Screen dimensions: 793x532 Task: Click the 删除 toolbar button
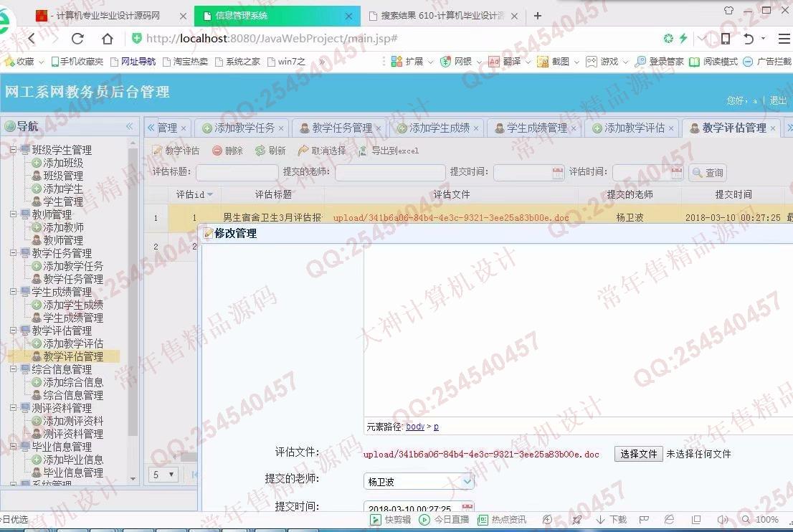point(227,151)
